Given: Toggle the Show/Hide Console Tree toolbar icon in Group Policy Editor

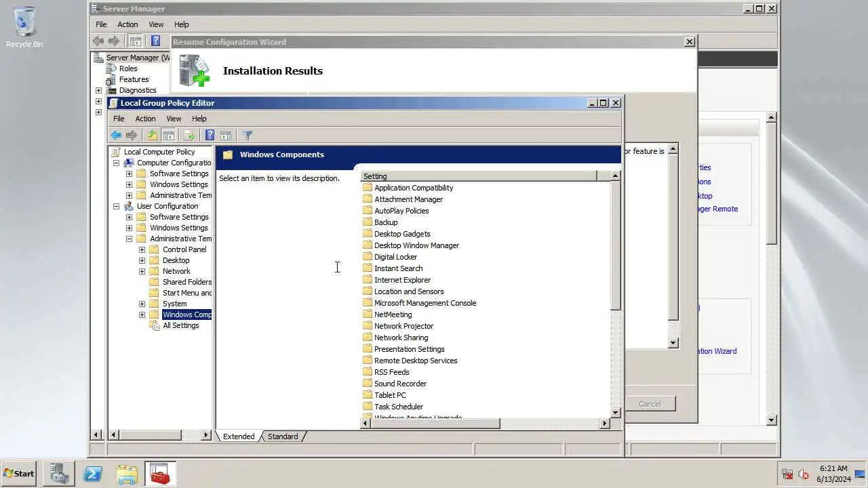Looking at the screenshot, I should 168,136.
